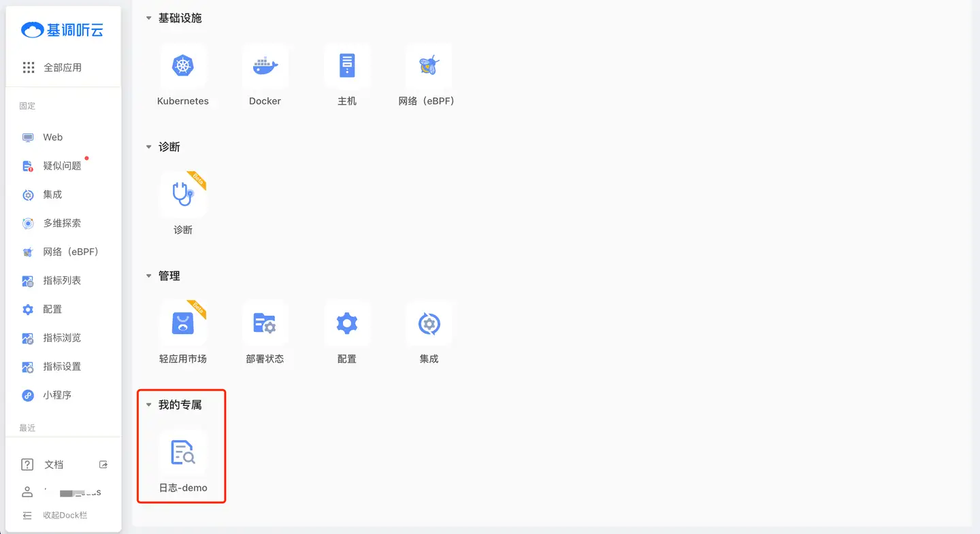Select Web in the sidebar
The height and width of the screenshot is (534, 980).
52,137
